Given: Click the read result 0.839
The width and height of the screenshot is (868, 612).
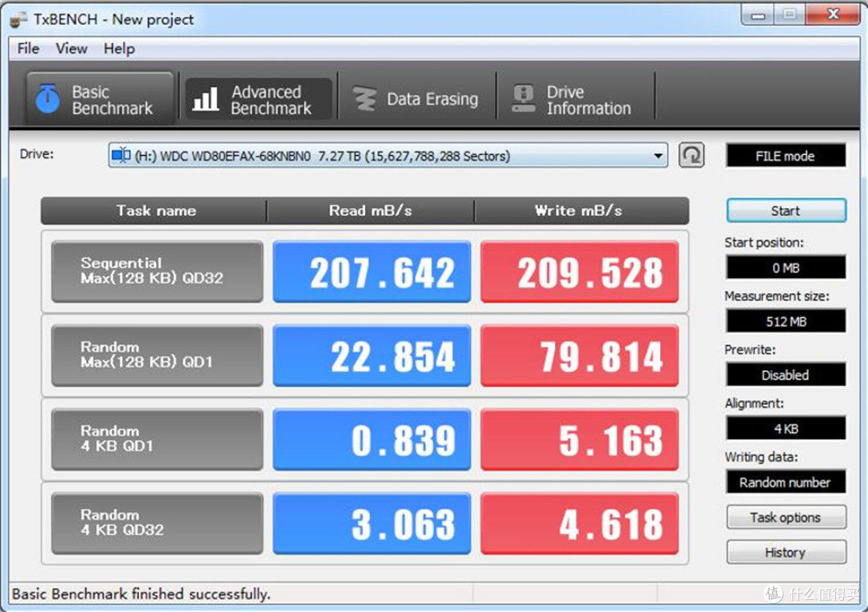Looking at the screenshot, I should tap(371, 439).
